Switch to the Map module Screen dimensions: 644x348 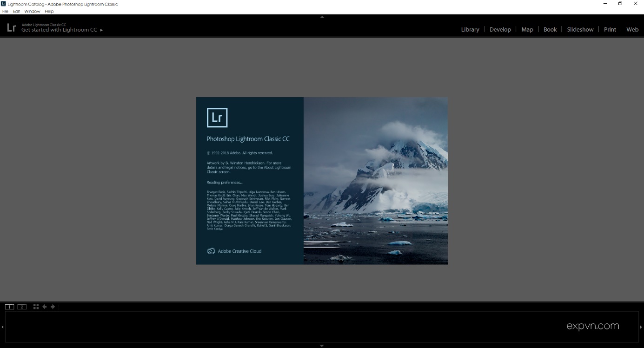coord(527,29)
